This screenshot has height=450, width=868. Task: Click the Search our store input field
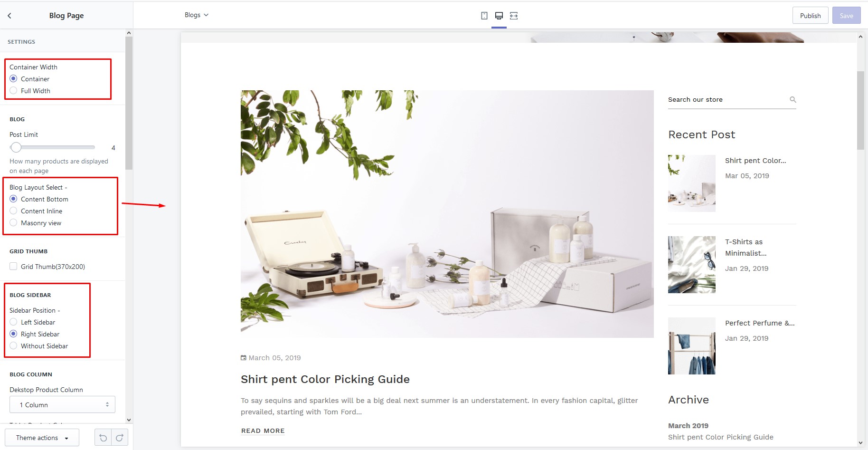(726, 99)
